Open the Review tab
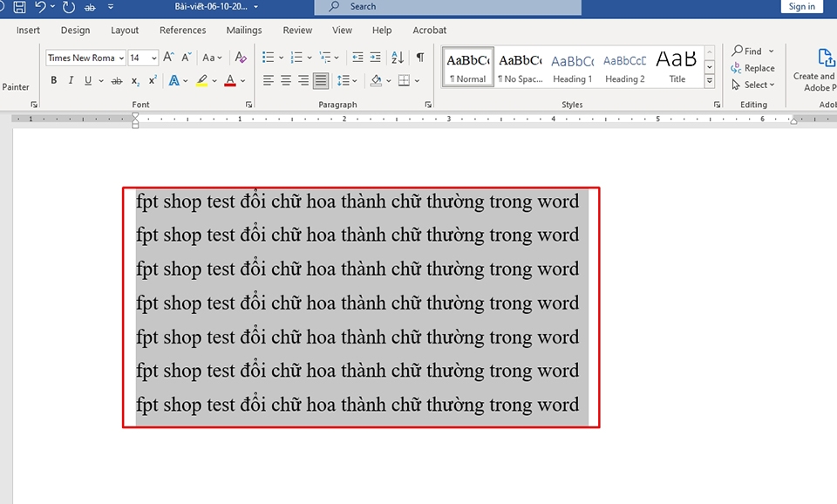The image size is (837, 504). coord(297,31)
